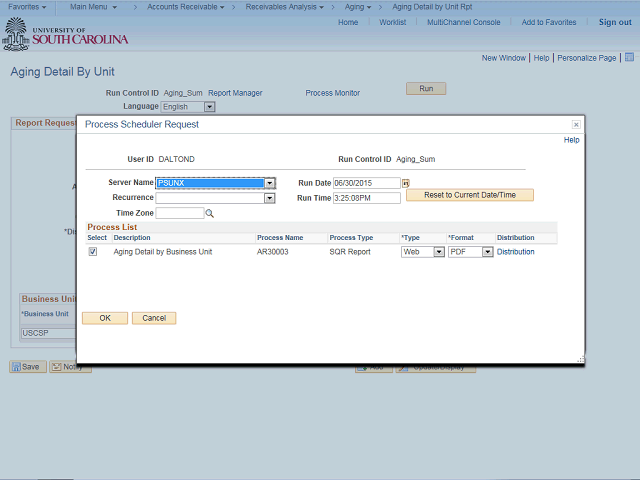
Task: Uncheck Aging Detail by Business Unit checkbox
Action: pyautogui.click(x=93, y=251)
